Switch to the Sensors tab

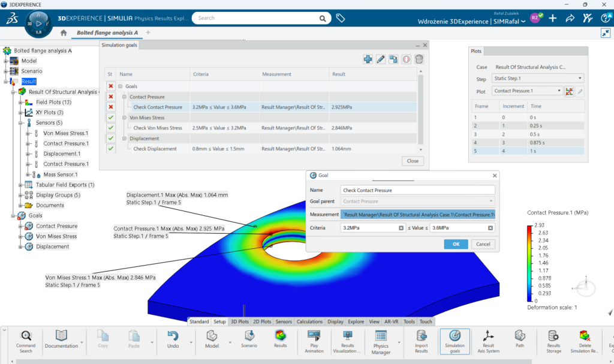coord(284,322)
